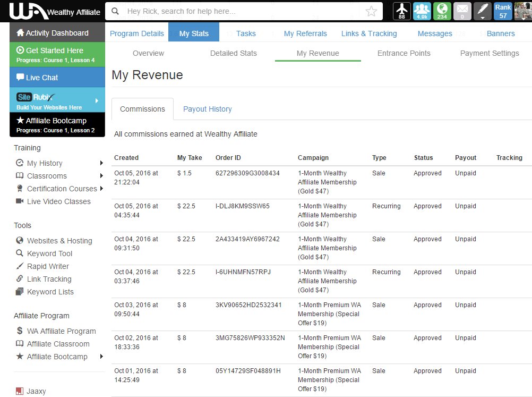The height and width of the screenshot is (397, 532).
Task: Open the Jaaxy link
Action: pos(36,391)
